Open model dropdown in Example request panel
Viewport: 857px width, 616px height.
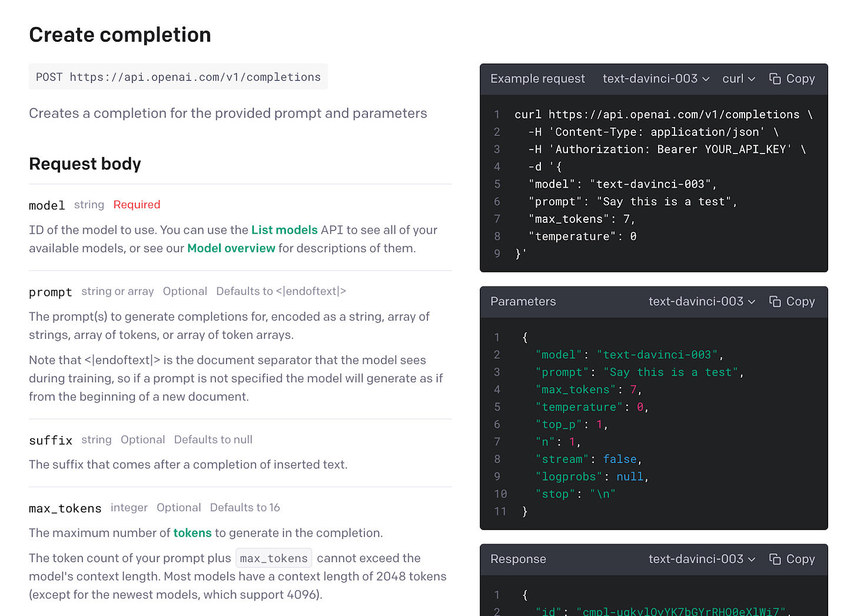click(656, 79)
